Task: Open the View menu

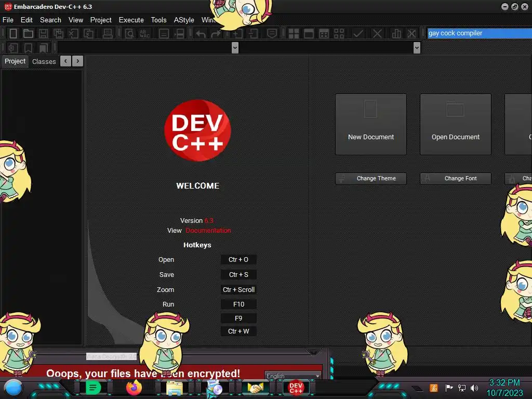Action: coord(76,20)
